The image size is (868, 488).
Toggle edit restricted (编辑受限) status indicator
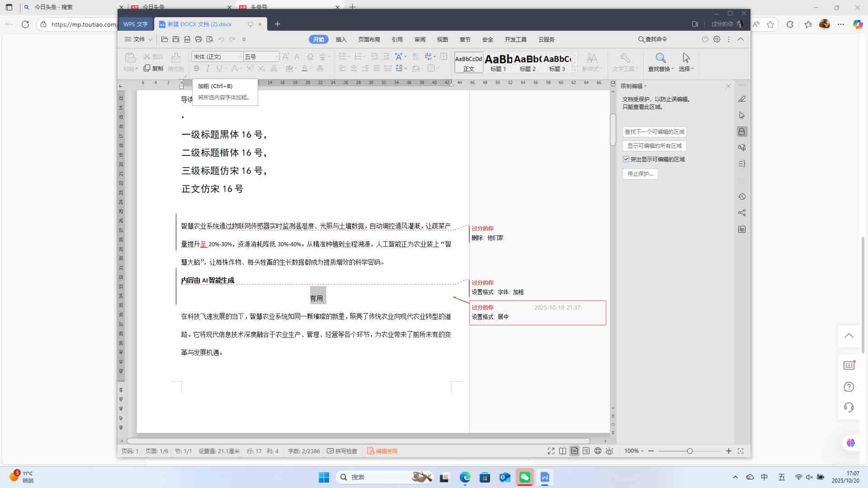[x=382, y=451]
